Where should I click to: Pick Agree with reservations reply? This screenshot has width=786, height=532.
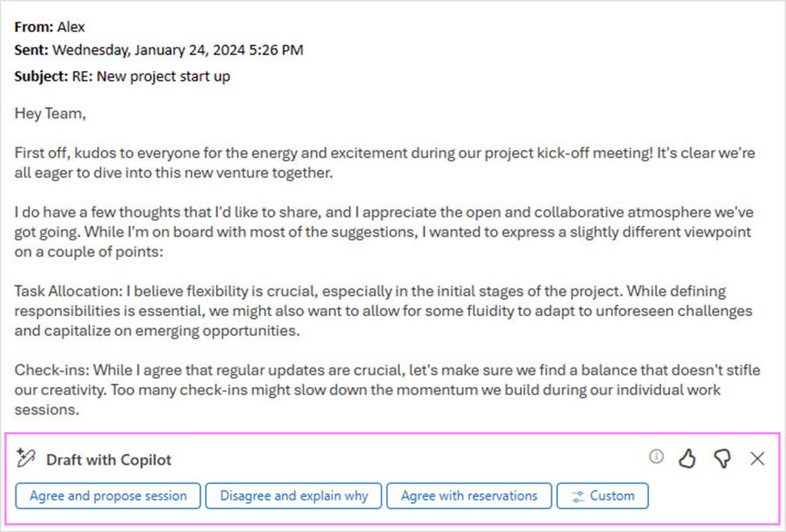tap(469, 496)
